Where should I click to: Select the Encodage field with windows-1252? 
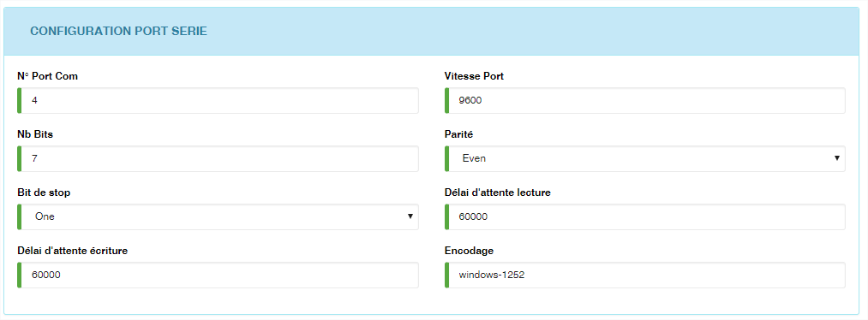tap(645, 275)
